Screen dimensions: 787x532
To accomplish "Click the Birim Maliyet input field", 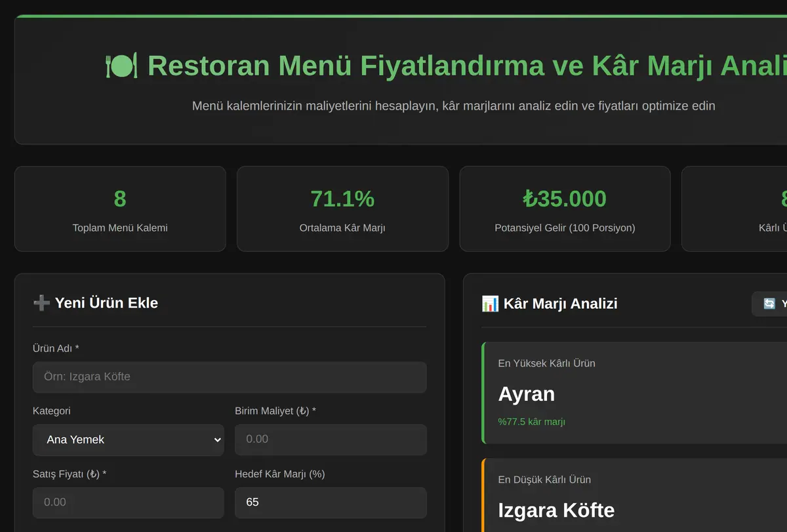I will tap(331, 440).
